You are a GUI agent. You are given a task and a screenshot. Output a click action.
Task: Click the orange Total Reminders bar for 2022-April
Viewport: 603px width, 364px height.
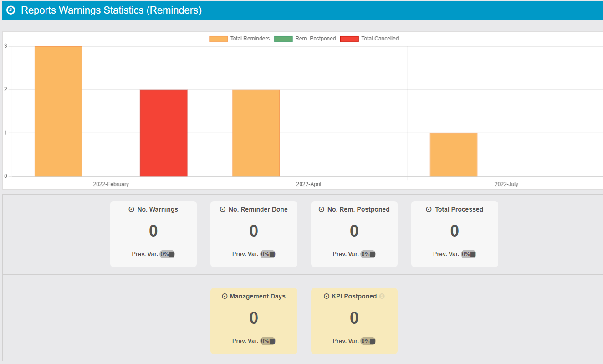pos(256,133)
